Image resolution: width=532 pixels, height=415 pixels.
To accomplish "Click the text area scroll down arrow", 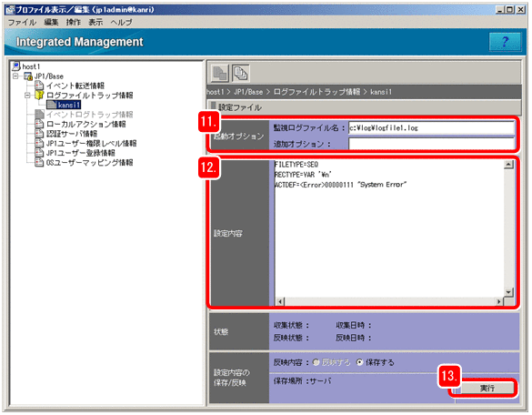I will tap(508, 292).
